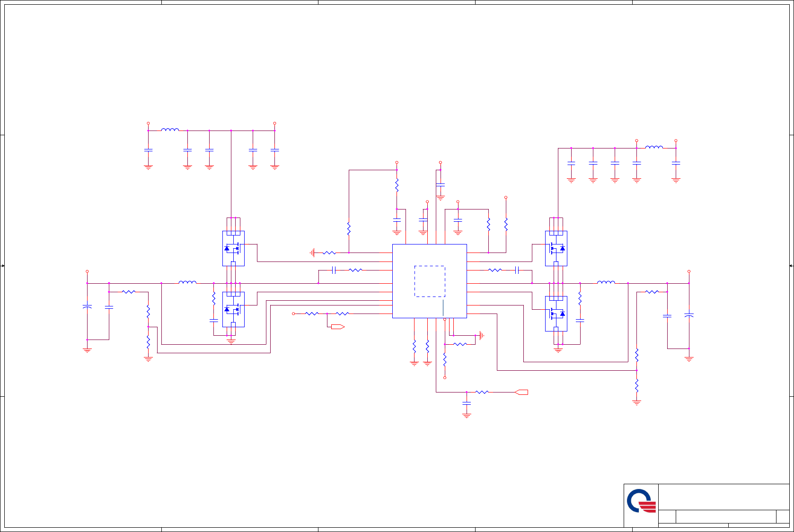Click the open terminal circle at the far-left rail
This screenshot has height=532, width=794.
[87, 272]
